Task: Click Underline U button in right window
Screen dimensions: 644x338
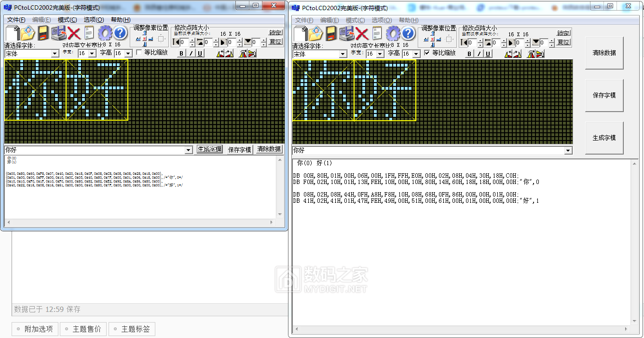Action: (488, 54)
